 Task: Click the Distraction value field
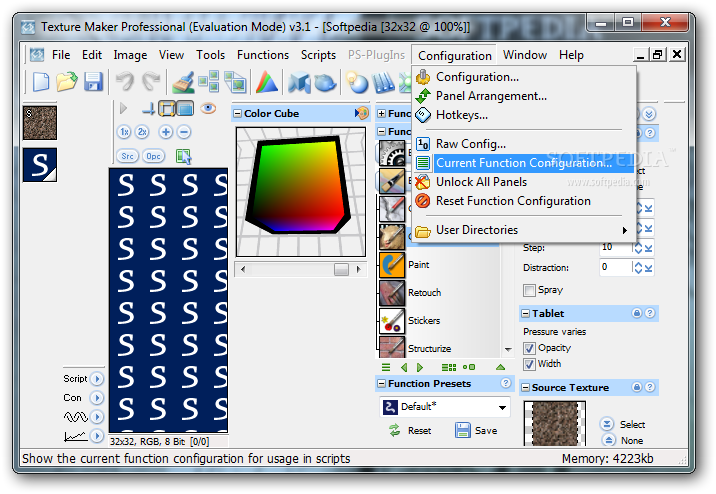click(x=615, y=267)
